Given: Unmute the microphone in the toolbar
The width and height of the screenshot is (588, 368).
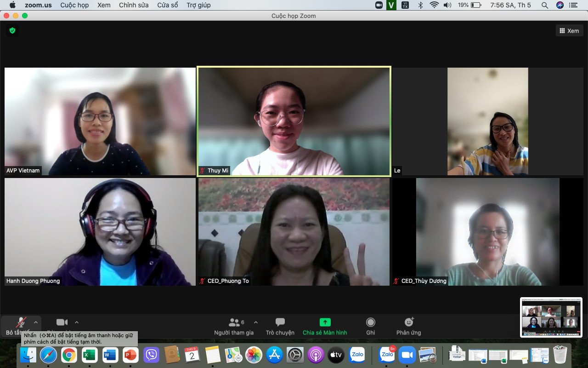Looking at the screenshot, I should pos(21,323).
